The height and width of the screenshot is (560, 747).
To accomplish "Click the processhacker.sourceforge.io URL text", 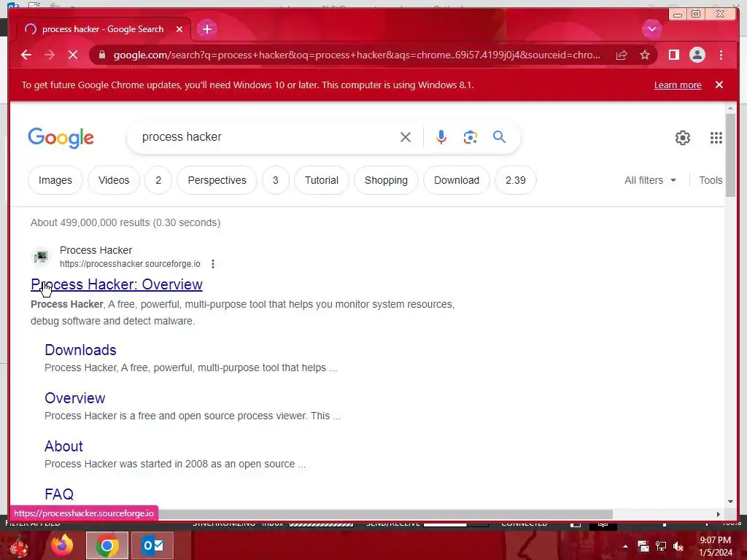I will pyautogui.click(x=130, y=264).
